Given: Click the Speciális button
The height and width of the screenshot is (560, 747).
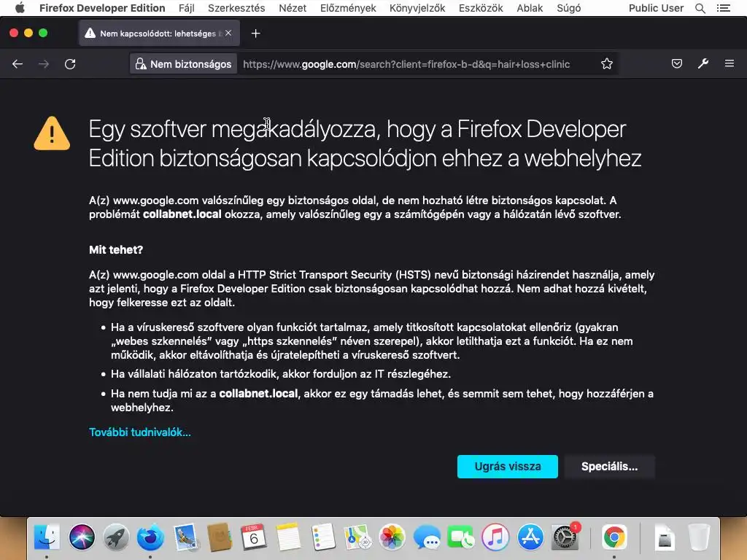Looking at the screenshot, I should click(609, 466).
